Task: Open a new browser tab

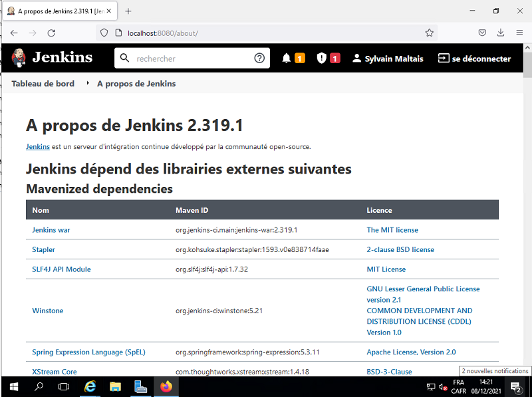Action: 128,11
